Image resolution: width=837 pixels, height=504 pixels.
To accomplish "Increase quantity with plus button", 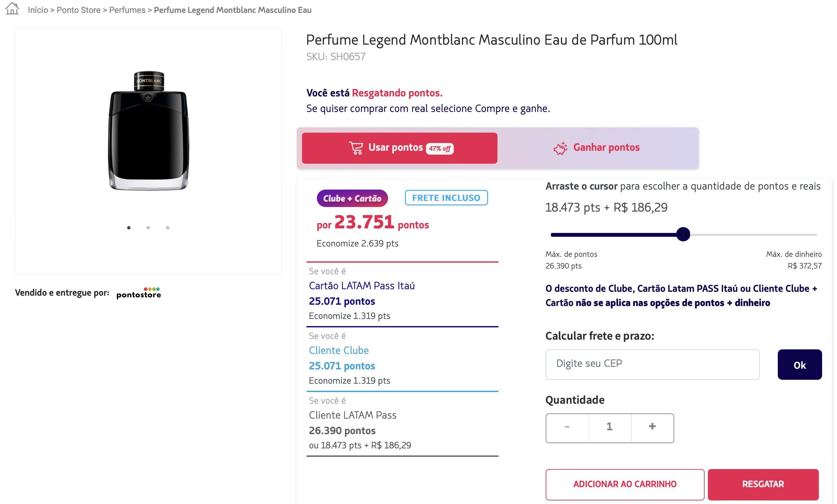I will [652, 428].
